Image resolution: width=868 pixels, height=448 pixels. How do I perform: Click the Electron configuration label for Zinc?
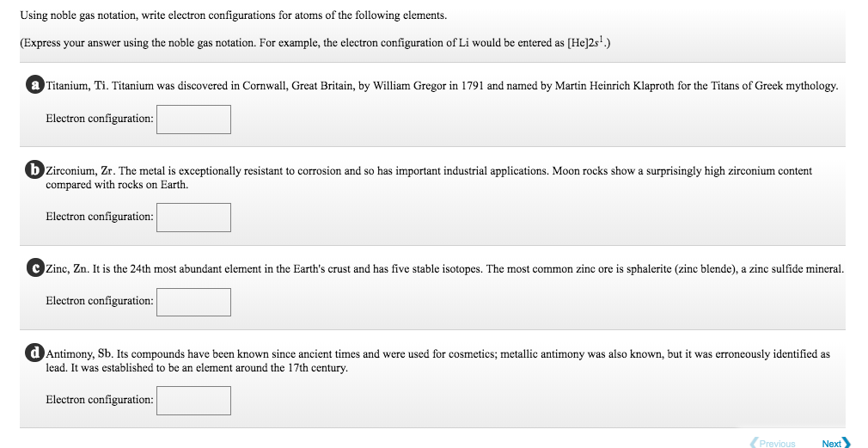click(x=99, y=302)
